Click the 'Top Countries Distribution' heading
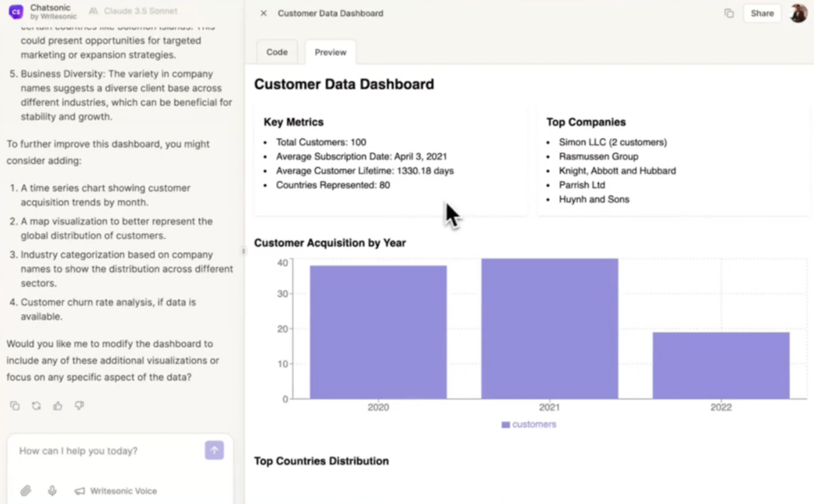Image resolution: width=814 pixels, height=504 pixels. coord(321,461)
